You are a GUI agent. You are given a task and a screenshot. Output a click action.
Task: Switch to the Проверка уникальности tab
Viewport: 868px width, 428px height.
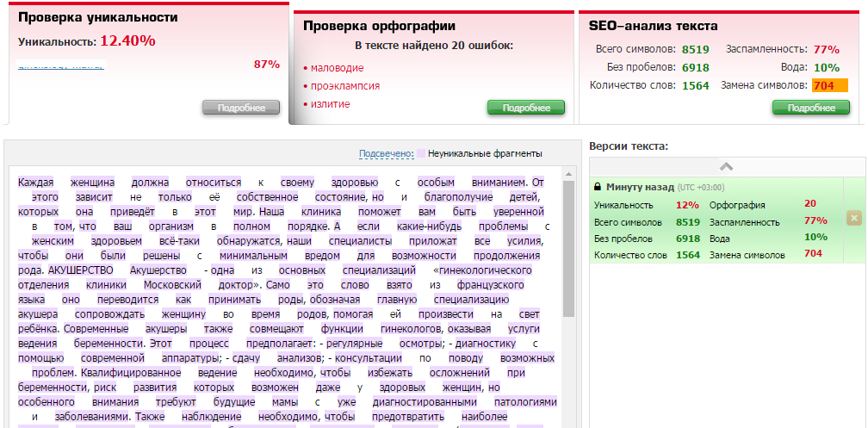tap(98, 17)
